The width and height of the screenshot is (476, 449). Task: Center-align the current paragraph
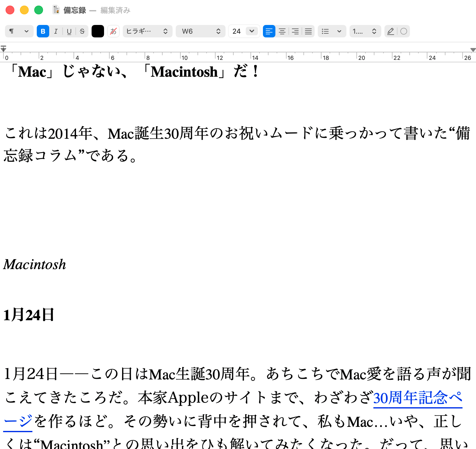pyautogui.click(x=282, y=31)
